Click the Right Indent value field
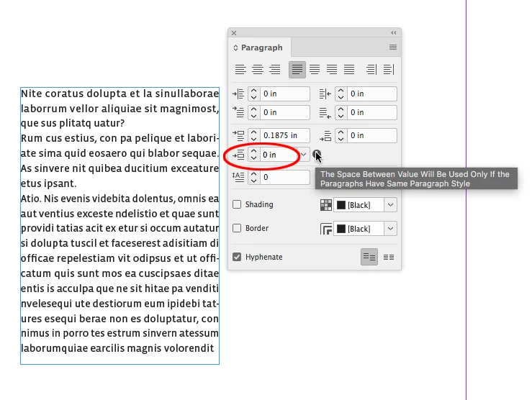This screenshot has width=532, height=400. pyautogui.click(x=372, y=94)
